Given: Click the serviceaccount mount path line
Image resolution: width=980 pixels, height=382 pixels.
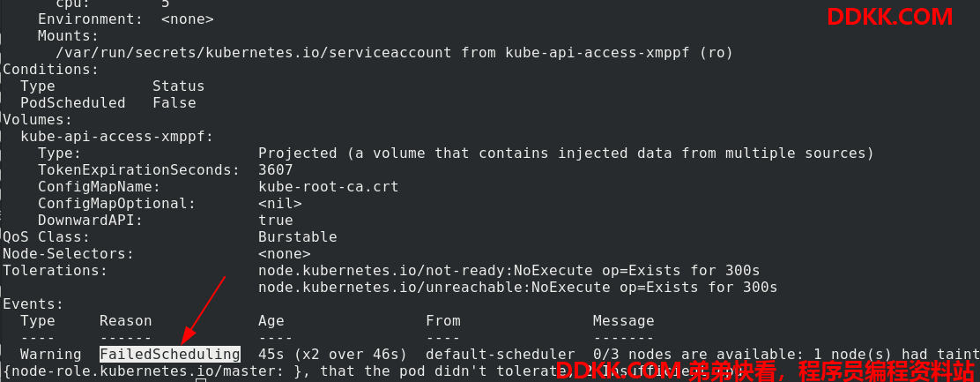Looking at the screenshot, I should 394,53.
